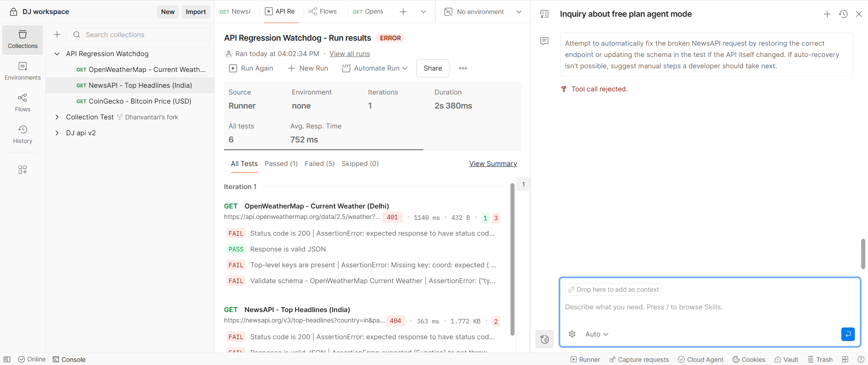Click Run Again
This screenshot has width=868, height=365.
tap(251, 68)
